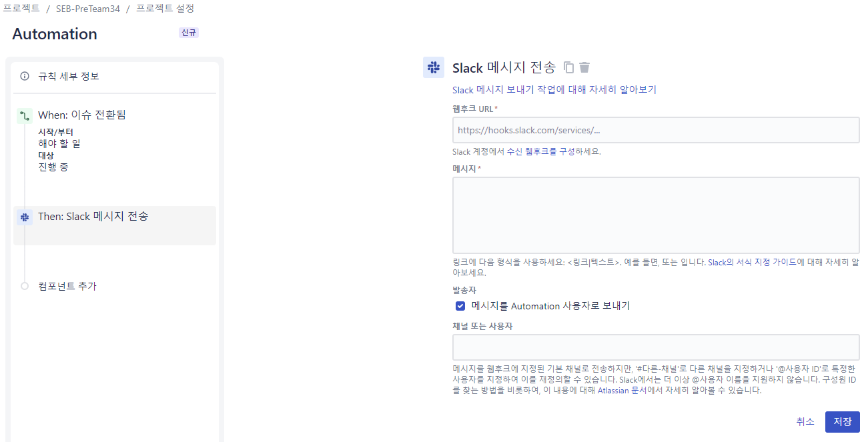Screen dimensions: 868x442
Task: Click the 신규 badge next to Automation
Action: click(189, 32)
